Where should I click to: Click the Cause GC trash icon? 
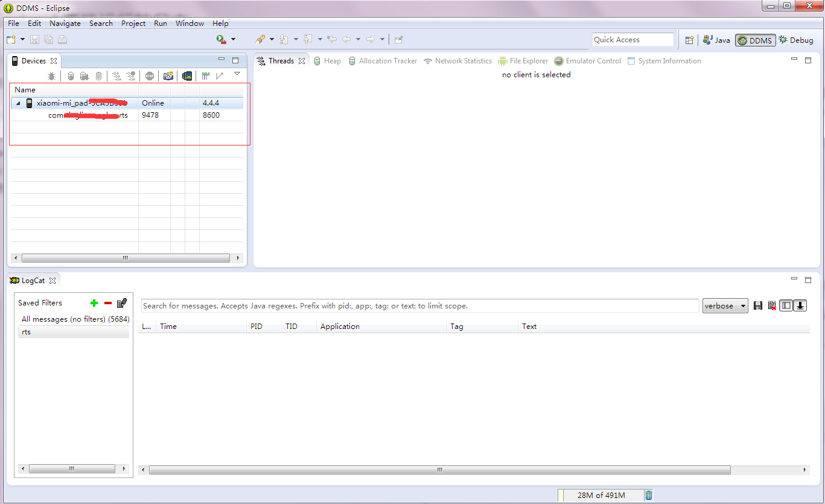[x=98, y=76]
